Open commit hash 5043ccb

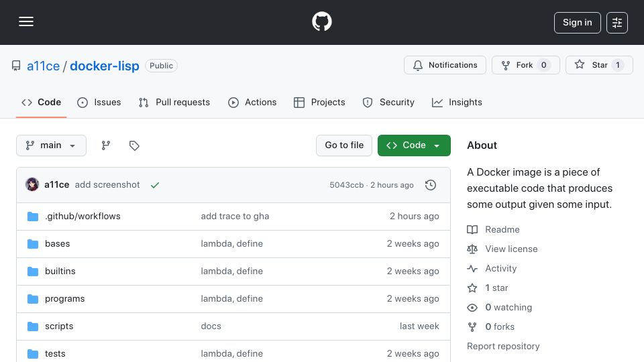coord(347,185)
